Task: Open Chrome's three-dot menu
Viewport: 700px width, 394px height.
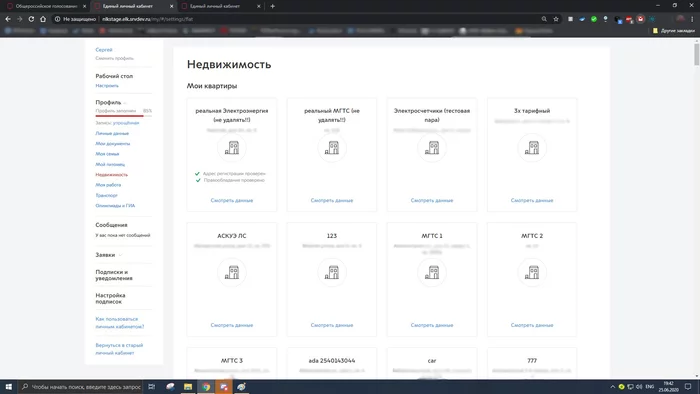Action: [x=692, y=19]
